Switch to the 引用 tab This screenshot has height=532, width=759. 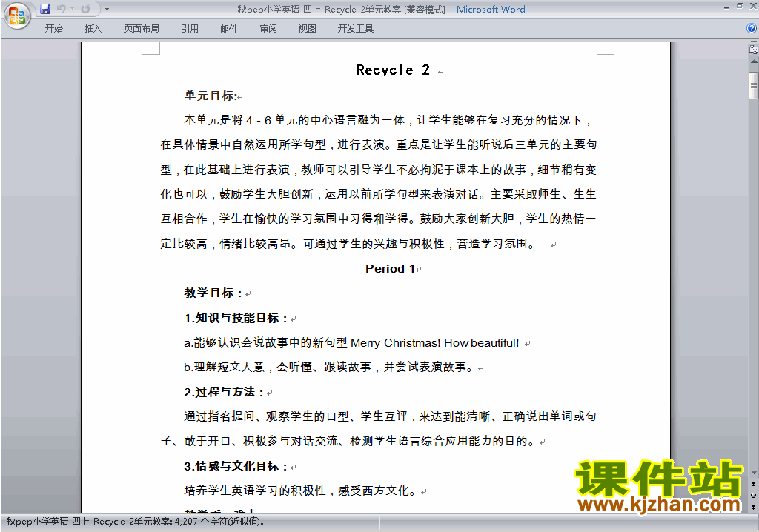tap(190, 29)
